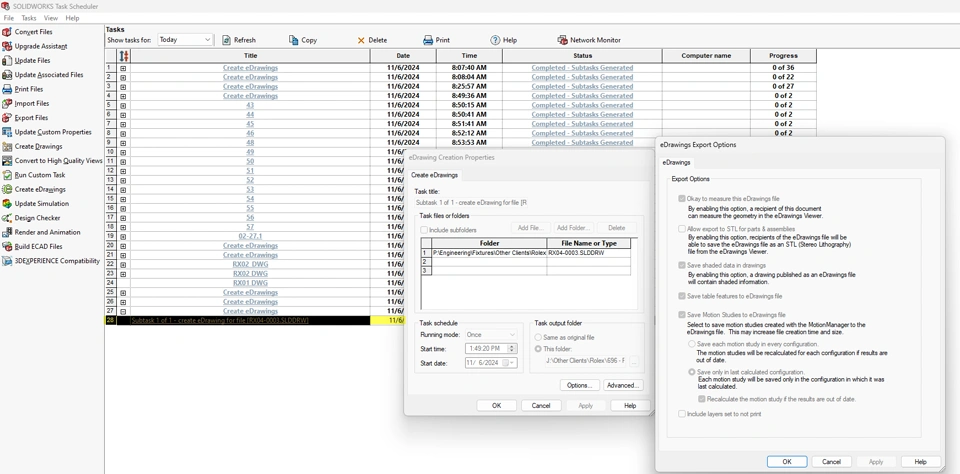Expand task row 5 titled 43

[x=123, y=105]
